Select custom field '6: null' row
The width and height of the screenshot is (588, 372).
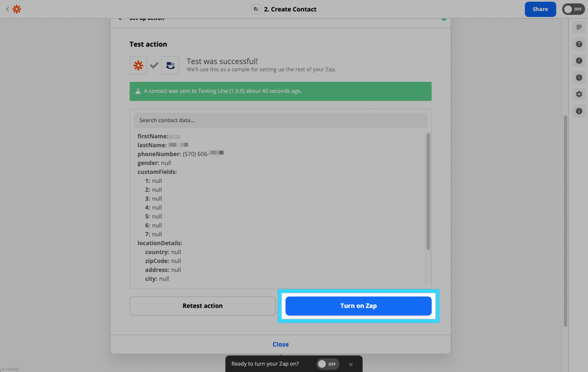[153, 225]
